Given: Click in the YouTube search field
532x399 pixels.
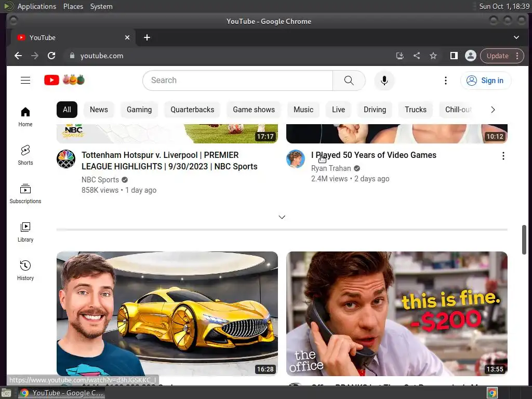Looking at the screenshot, I should tap(237, 81).
